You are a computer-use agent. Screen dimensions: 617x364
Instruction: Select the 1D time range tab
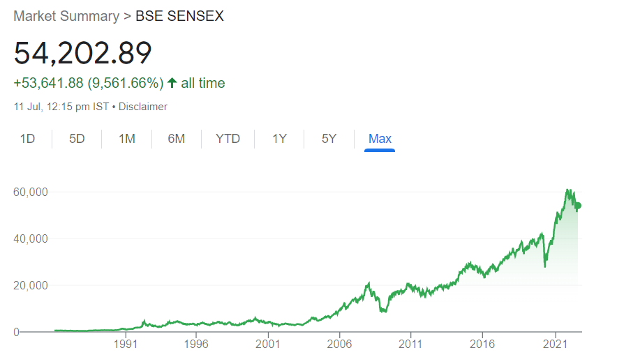click(x=27, y=139)
